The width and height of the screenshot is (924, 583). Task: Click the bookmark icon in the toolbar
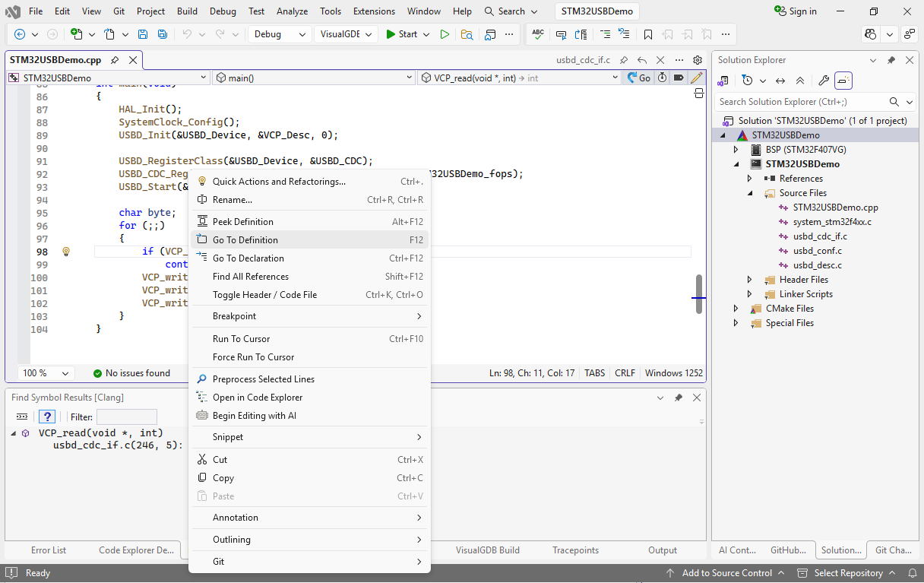tap(647, 34)
